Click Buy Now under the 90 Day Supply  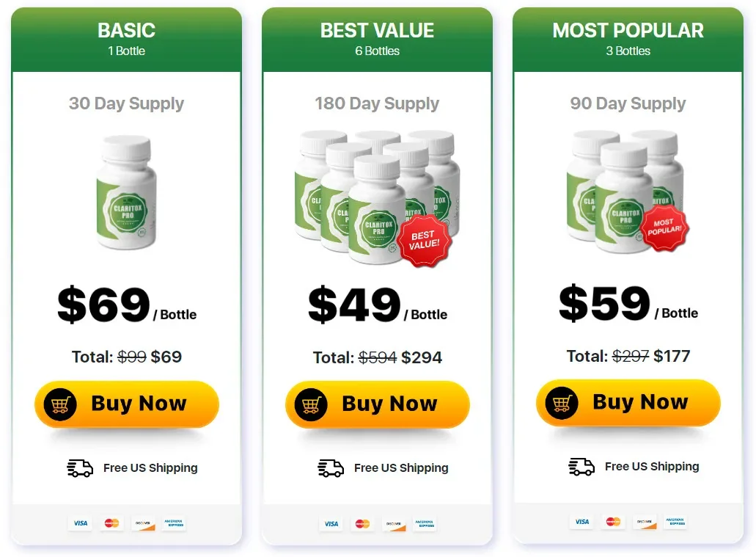point(628,401)
